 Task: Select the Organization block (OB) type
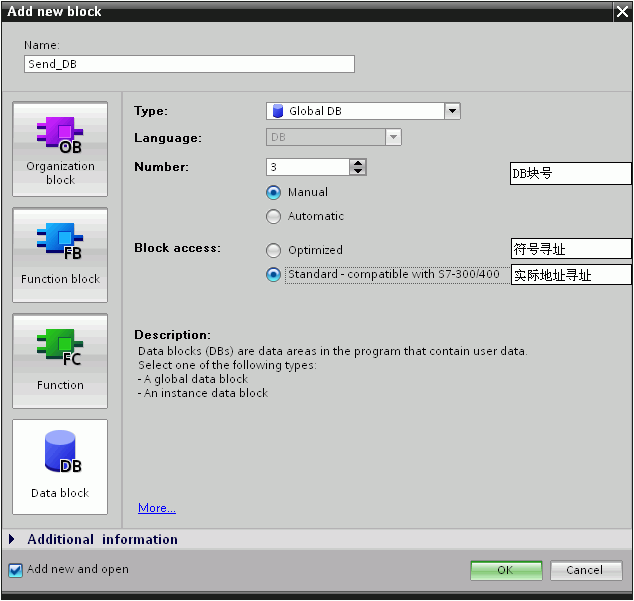(x=60, y=149)
